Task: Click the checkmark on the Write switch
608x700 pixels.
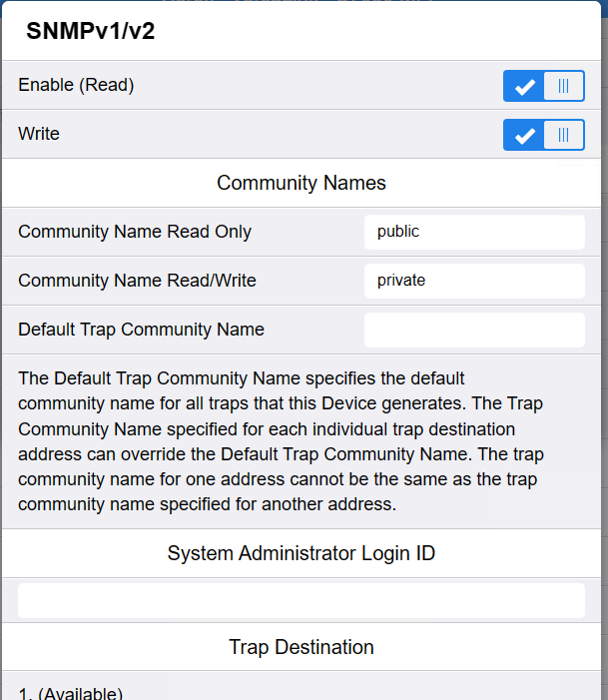Action: coord(524,135)
